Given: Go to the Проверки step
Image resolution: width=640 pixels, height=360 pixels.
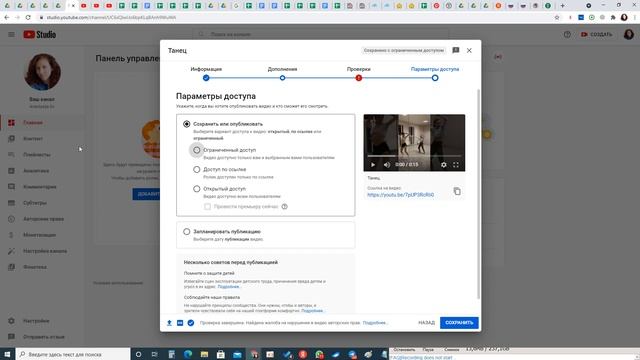Looking at the screenshot, I should coord(359,73).
